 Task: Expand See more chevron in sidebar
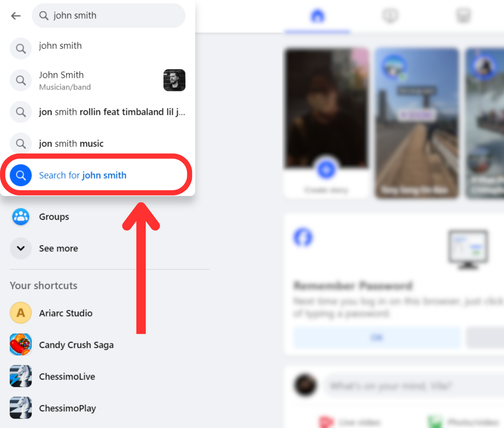tap(21, 248)
